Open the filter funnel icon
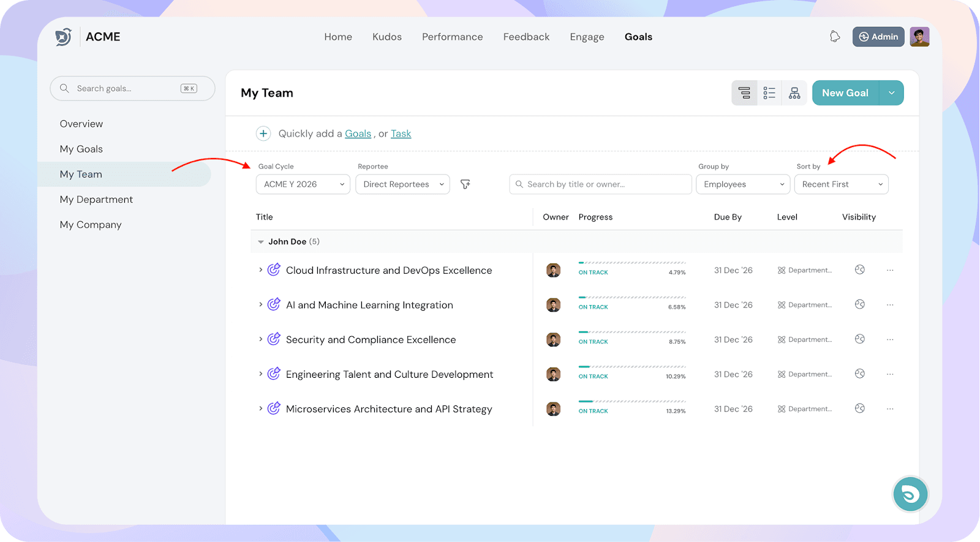 pyautogui.click(x=466, y=184)
